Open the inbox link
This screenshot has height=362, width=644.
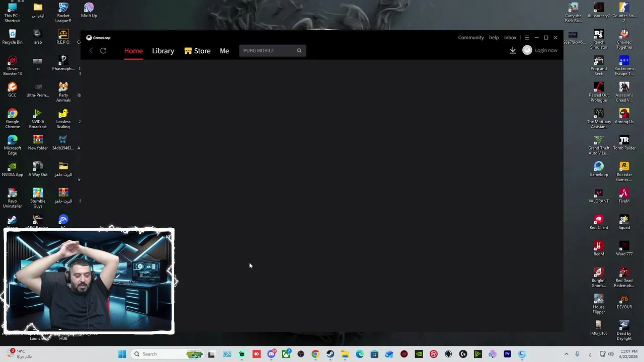coord(510,38)
